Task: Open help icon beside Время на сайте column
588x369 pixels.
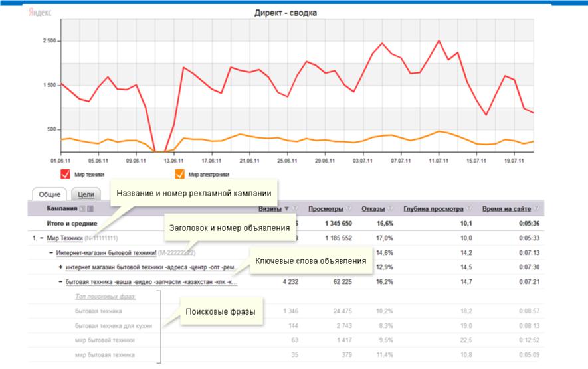Action: point(536,208)
